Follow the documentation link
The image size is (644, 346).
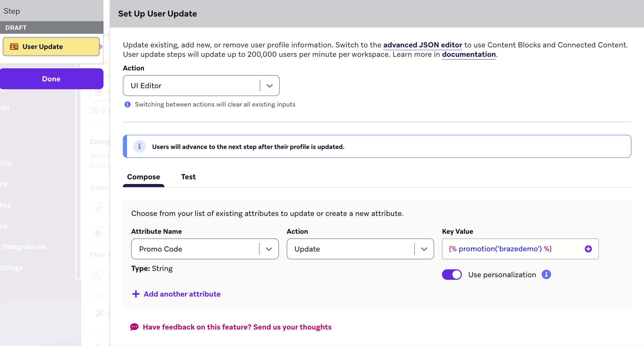click(x=469, y=54)
